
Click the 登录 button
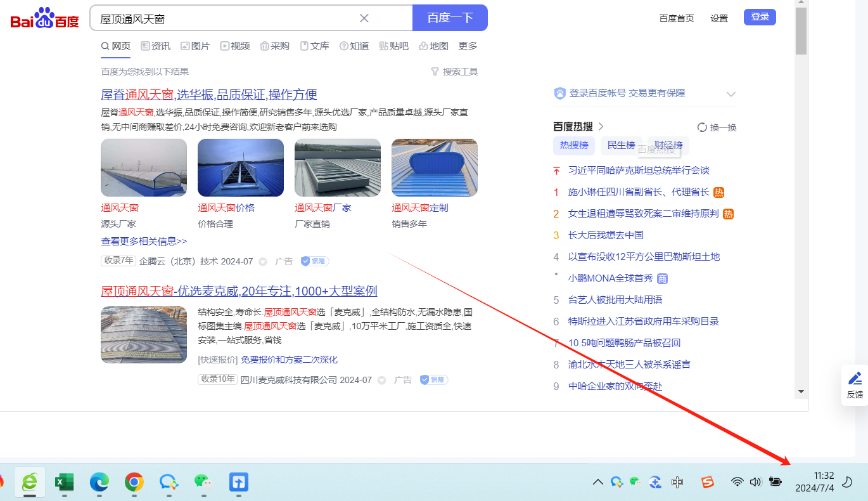point(760,17)
